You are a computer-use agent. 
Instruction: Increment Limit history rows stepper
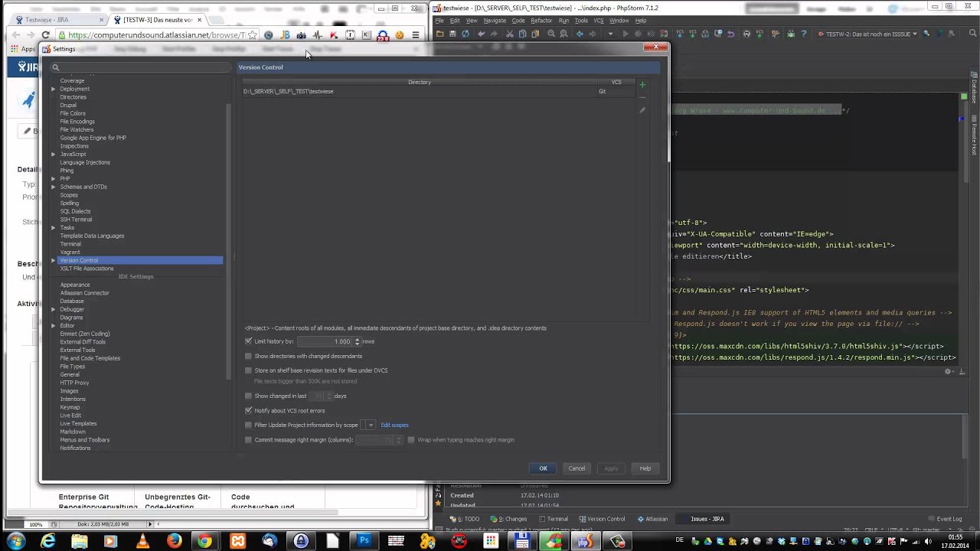point(357,339)
